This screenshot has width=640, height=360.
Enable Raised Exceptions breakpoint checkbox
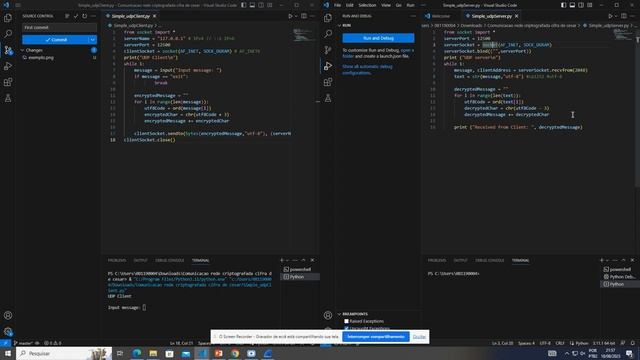tap(346, 321)
